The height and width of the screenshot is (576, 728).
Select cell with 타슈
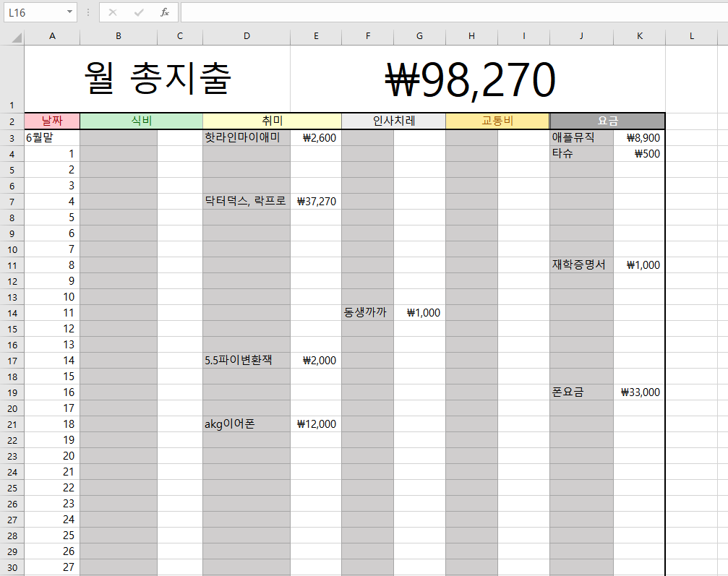tap(581, 154)
